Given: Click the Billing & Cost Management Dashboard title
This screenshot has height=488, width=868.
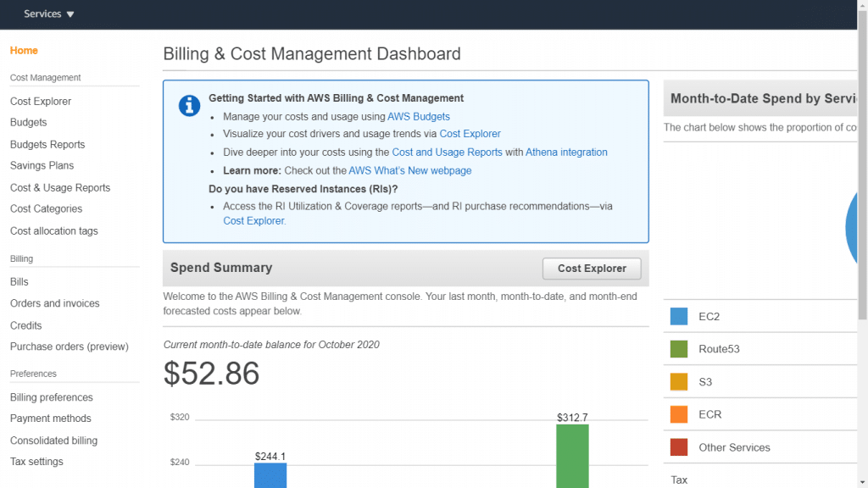Looking at the screenshot, I should pyautogui.click(x=312, y=53).
